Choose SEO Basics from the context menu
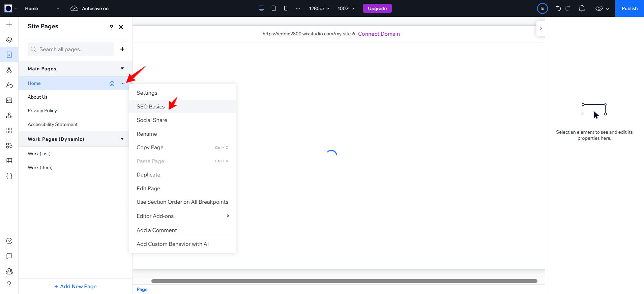The image size is (644, 294). [182, 106]
